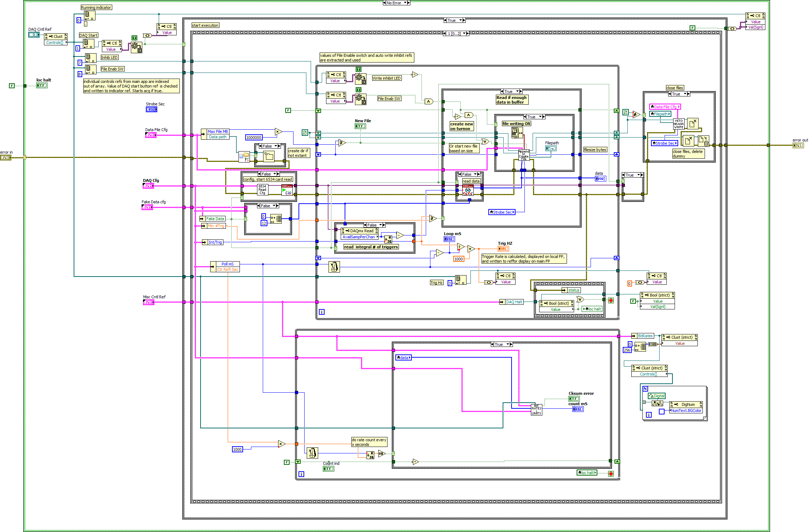Select the Index Array node next to Trig Hz label

(461, 280)
